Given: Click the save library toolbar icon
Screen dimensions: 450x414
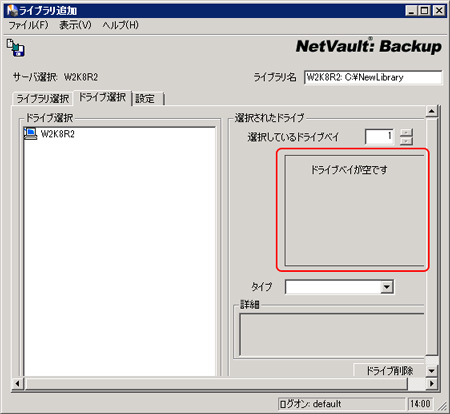Looking at the screenshot, I should tap(16, 48).
